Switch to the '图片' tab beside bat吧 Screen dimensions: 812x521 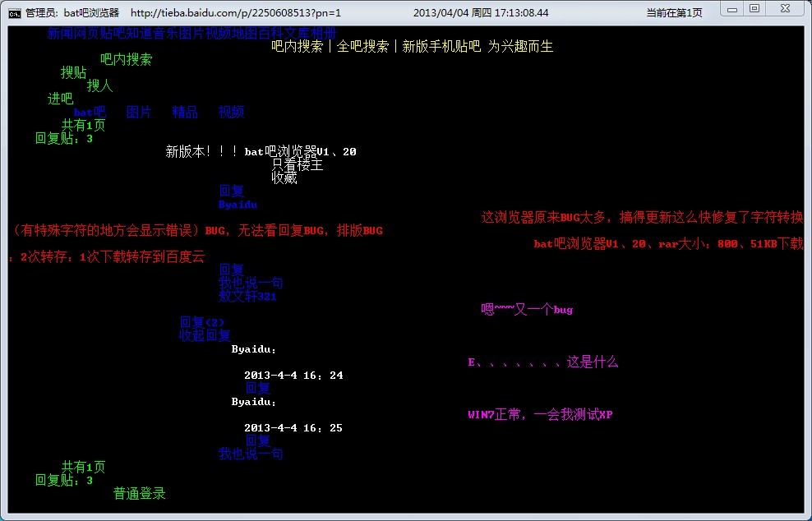tap(139, 112)
